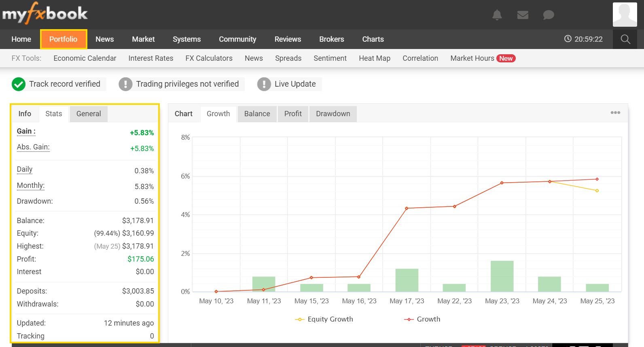Click the search magnifier icon

coord(625,39)
